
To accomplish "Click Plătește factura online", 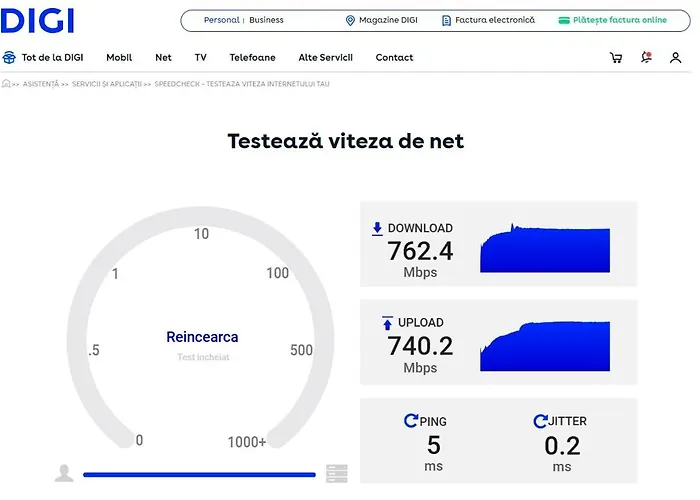I will point(612,20).
